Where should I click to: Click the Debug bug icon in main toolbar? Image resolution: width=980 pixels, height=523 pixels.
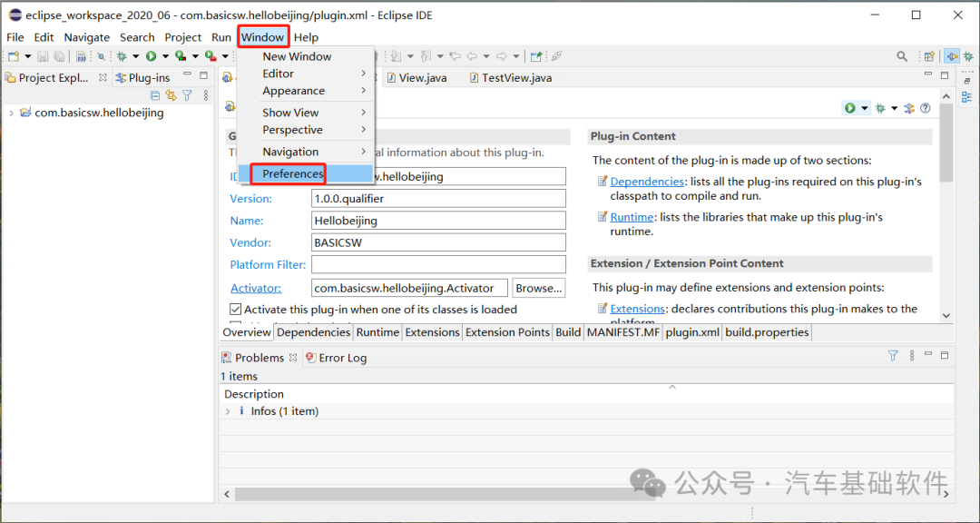pos(122,56)
